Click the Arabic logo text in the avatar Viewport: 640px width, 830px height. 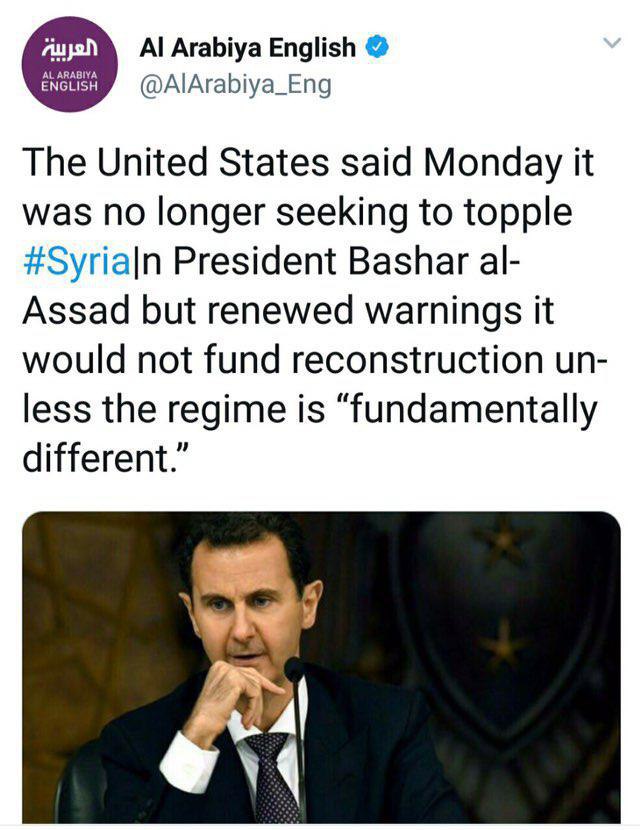point(69,48)
